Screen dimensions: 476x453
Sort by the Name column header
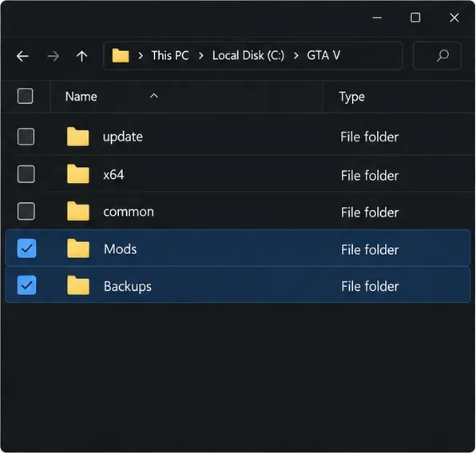(81, 97)
